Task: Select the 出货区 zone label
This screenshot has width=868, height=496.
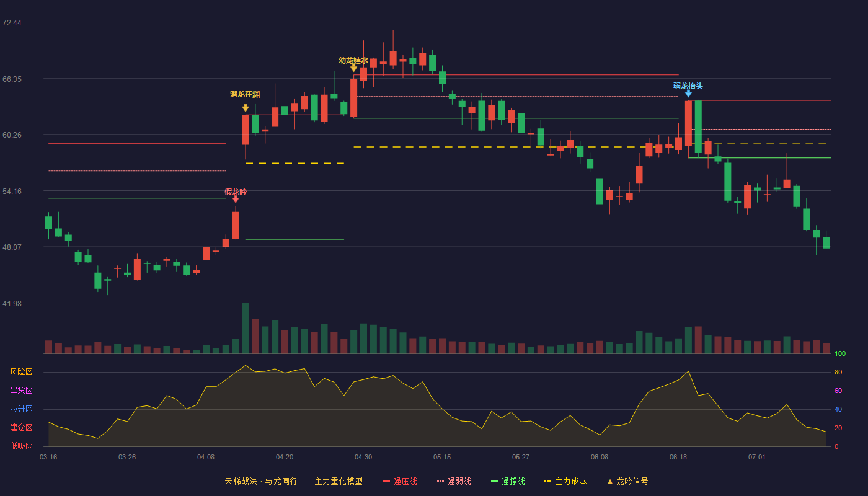Action: (x=21, y=391)
